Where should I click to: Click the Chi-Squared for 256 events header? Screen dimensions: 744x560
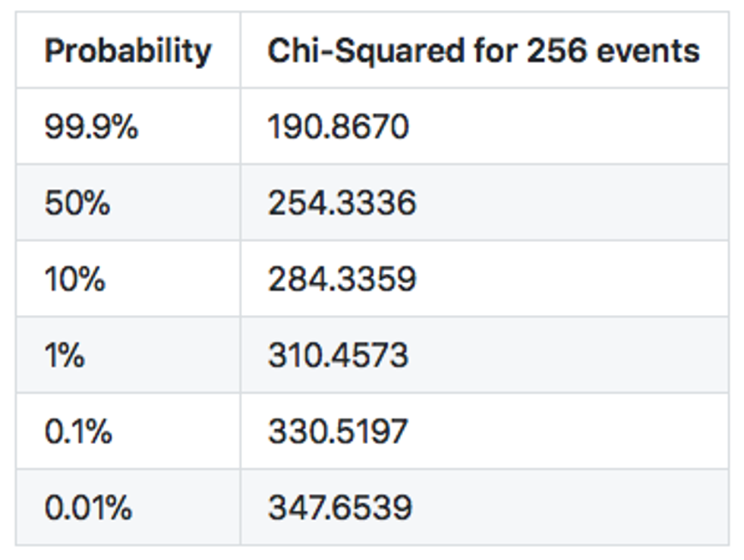(x=483, y=52)
